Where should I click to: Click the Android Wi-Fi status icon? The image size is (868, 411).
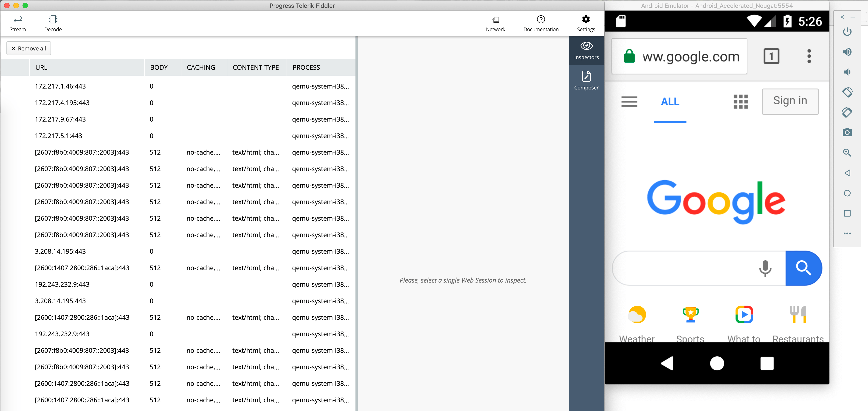754,21
